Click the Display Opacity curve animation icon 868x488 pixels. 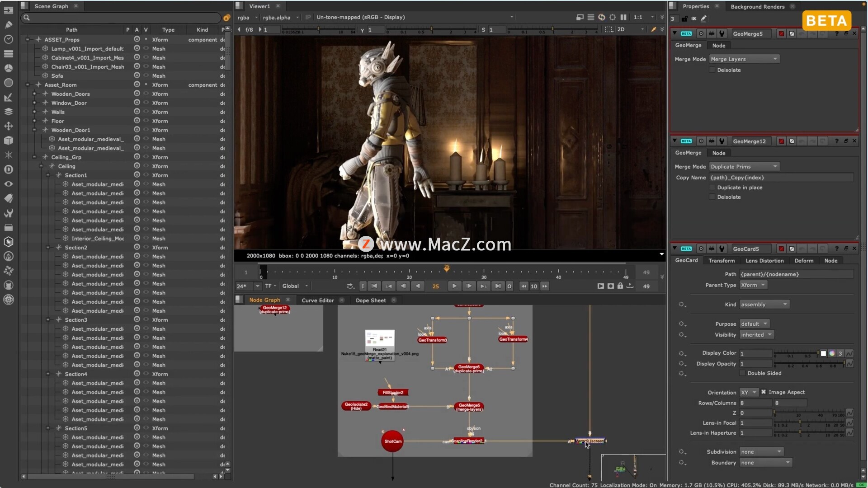(849, 364)
